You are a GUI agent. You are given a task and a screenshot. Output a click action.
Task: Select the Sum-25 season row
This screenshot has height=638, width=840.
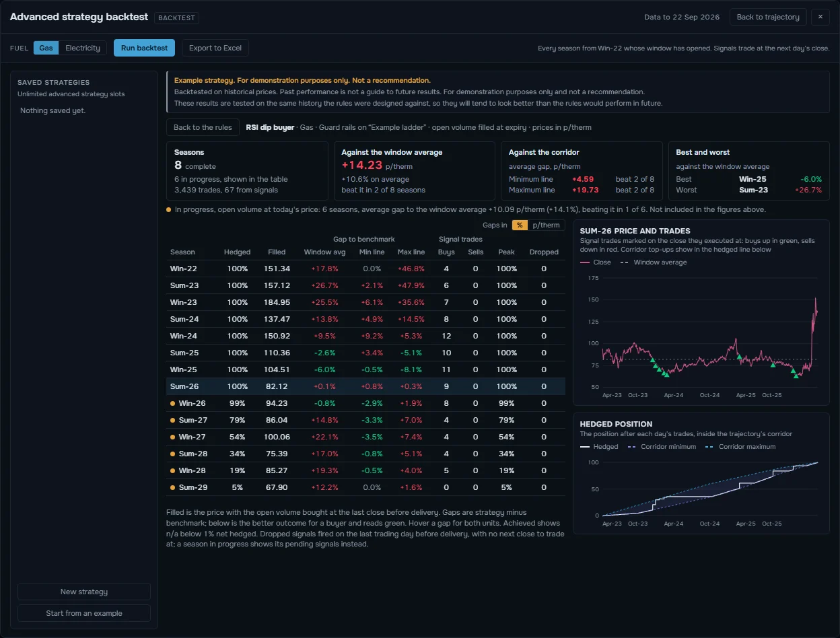click(x=365, y=353)
